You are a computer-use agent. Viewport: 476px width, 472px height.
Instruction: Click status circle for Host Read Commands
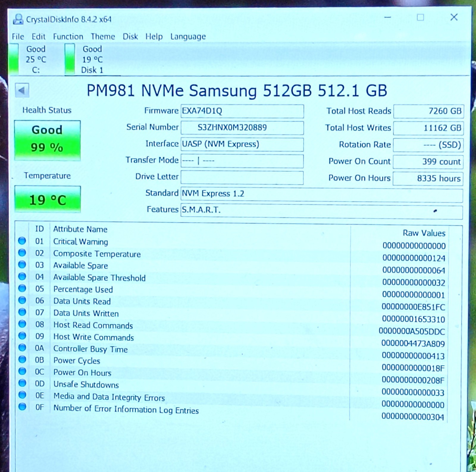pyautogui.click(x=22, y=324)
